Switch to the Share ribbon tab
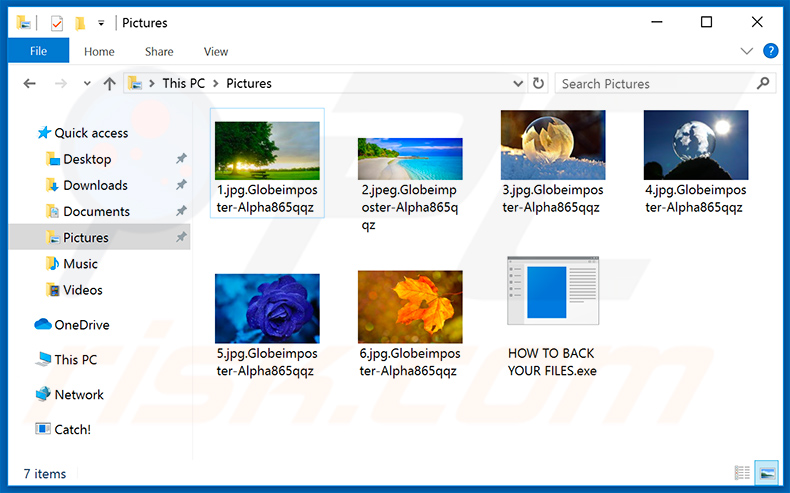The height and width of the screenshot is (493, 790). (159, 51)
